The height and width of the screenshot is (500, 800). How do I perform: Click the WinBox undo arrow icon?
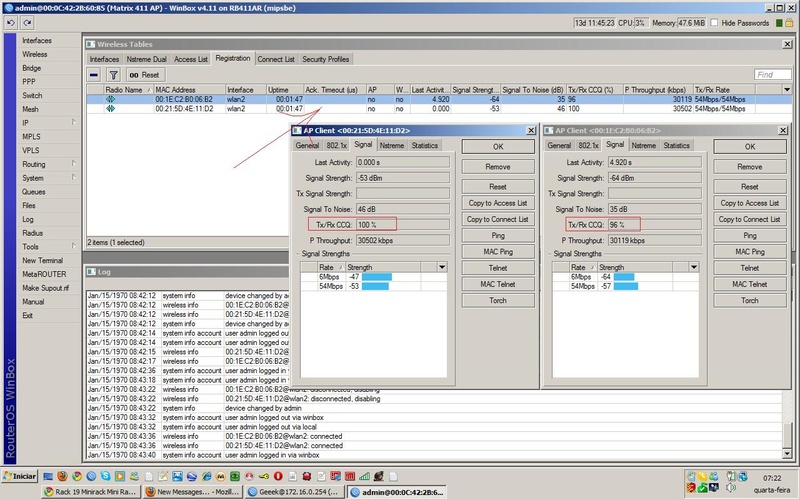(x=11, y=22)
